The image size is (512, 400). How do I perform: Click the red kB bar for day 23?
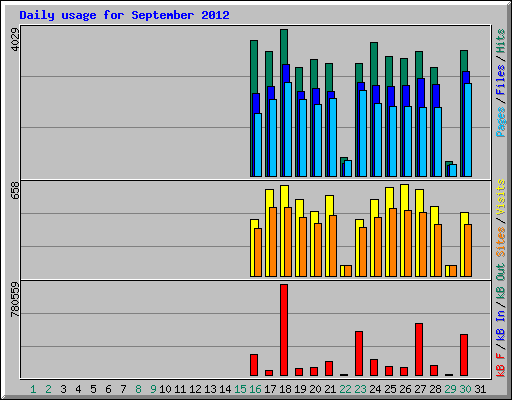click(x=359, y=353)
